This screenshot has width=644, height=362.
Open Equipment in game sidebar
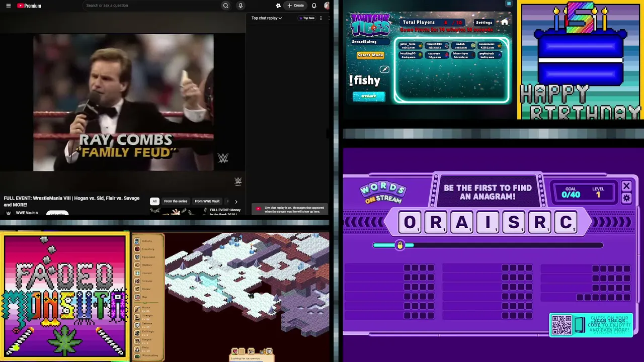[137, 257]
